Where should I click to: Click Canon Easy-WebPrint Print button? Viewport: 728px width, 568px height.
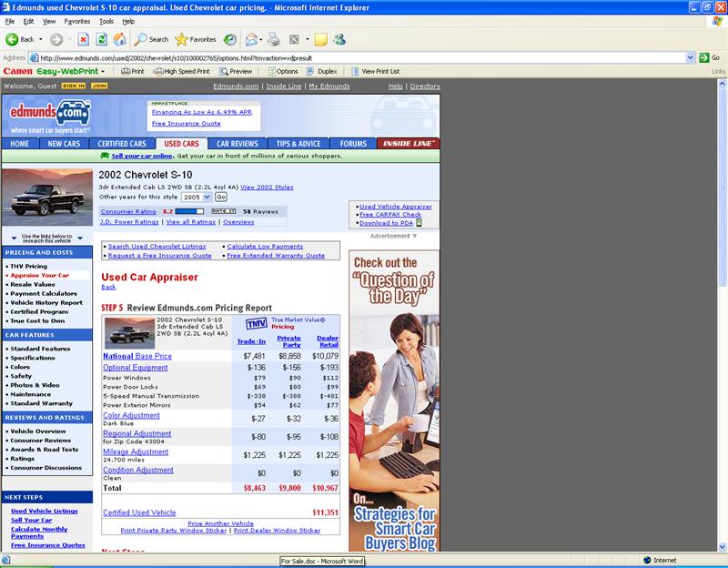point(133,72)
